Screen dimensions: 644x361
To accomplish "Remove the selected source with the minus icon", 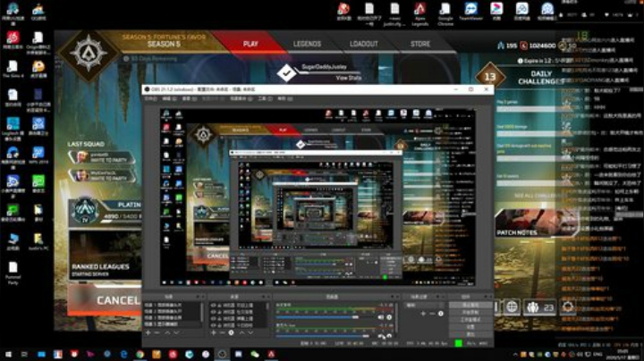I will pos(222,332).
